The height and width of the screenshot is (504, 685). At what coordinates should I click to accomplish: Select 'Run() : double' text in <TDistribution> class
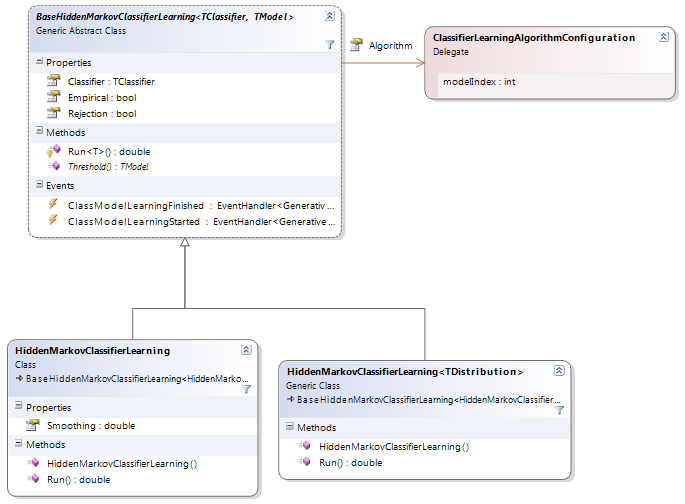coord(351,463)
